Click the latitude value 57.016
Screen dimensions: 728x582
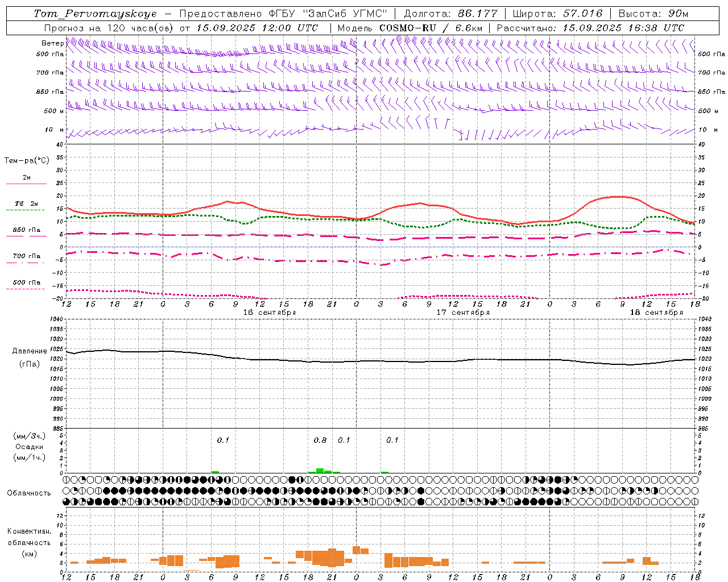(582, 14)
